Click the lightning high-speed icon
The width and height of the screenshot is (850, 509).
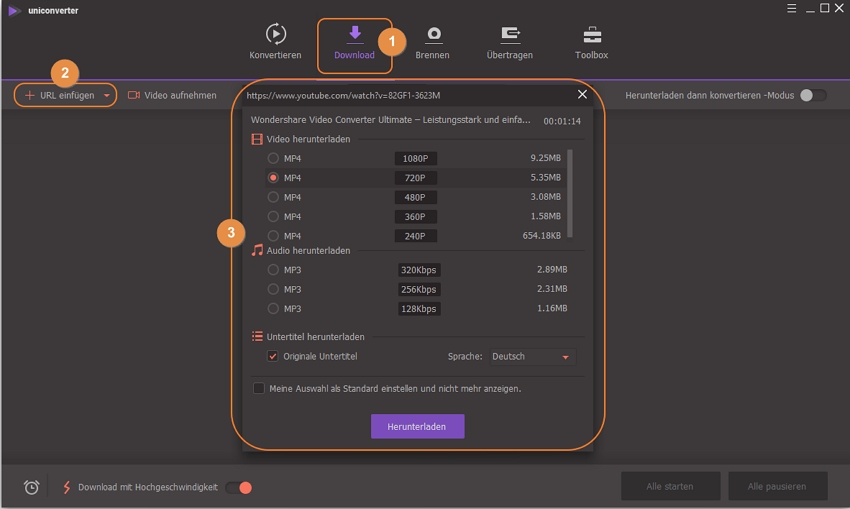67,487
